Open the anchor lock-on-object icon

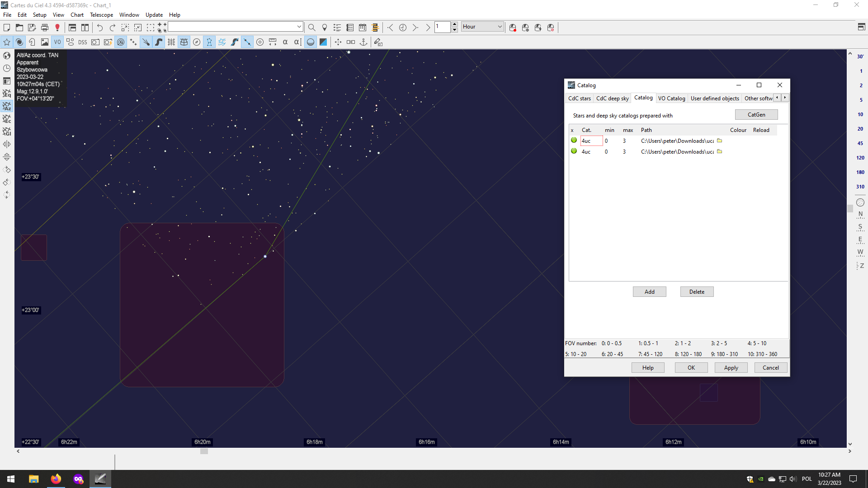coord(363,42)
